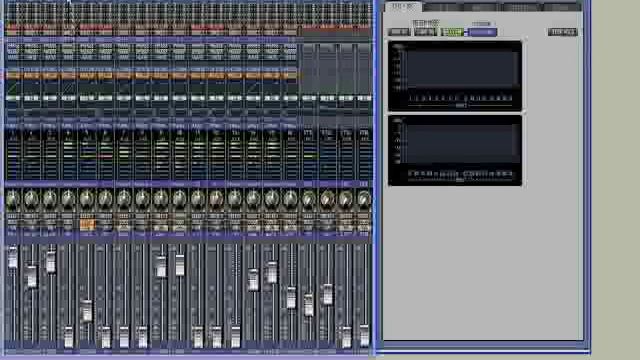
Task: Click the green-lit button in the right panel
Action: [453, 32]
